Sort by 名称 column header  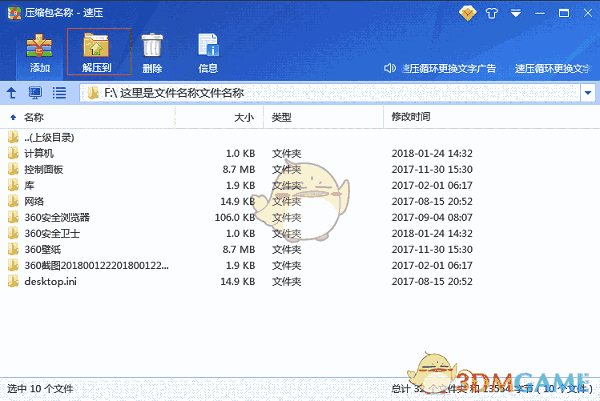(x=34, y=117)
